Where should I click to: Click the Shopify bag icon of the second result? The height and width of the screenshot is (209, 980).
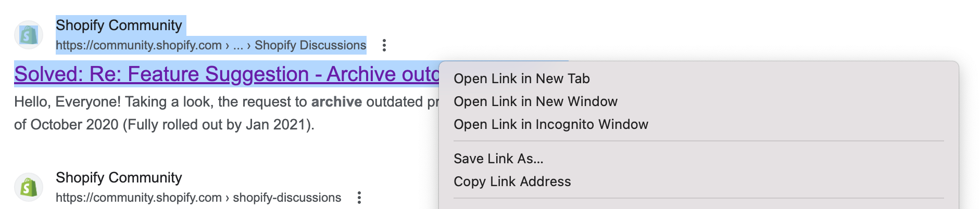[x=28, y=187]
